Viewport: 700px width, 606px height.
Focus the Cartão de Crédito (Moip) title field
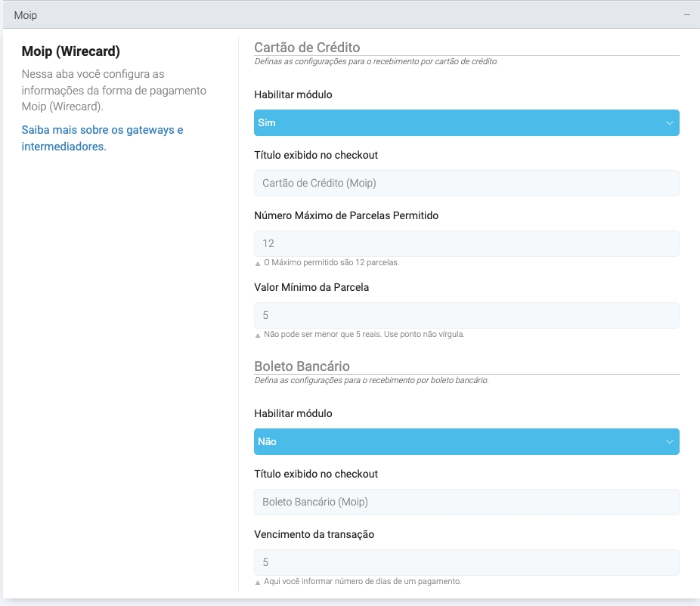click(466, 184)
